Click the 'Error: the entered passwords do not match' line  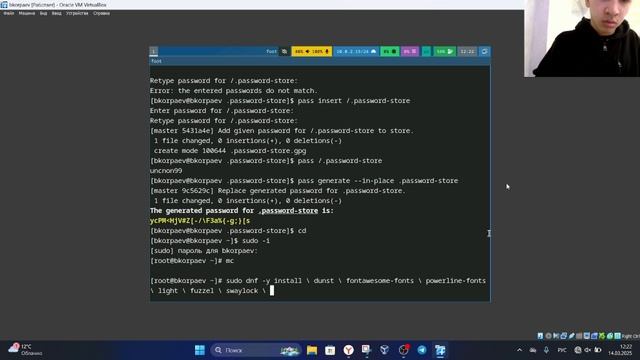tap(233, 91)
